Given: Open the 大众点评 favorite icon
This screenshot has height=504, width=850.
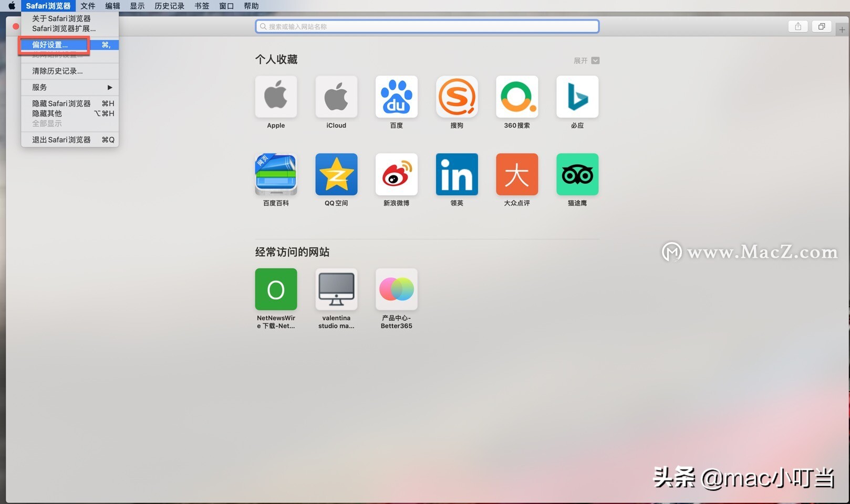Looking at the screenshot, I should click(516, 174).
